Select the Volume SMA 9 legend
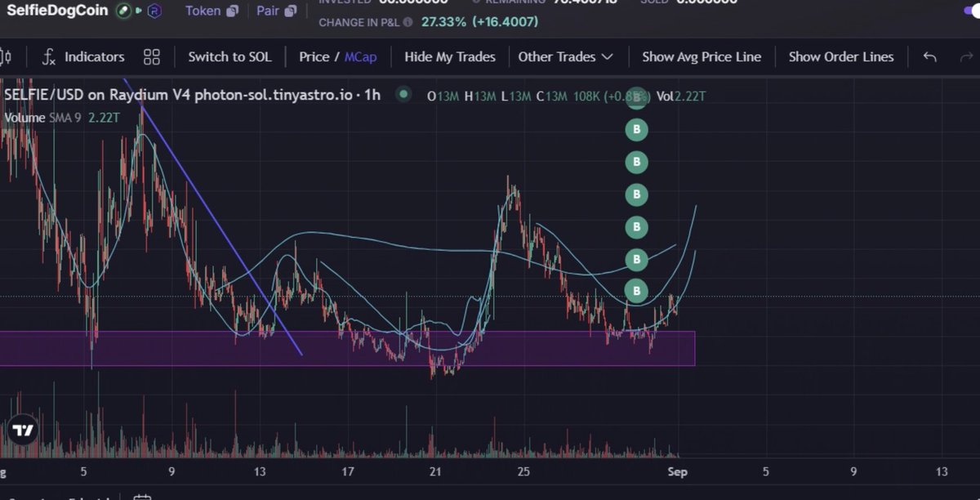This screenshot has width=980, height=500. click(62, 118)
